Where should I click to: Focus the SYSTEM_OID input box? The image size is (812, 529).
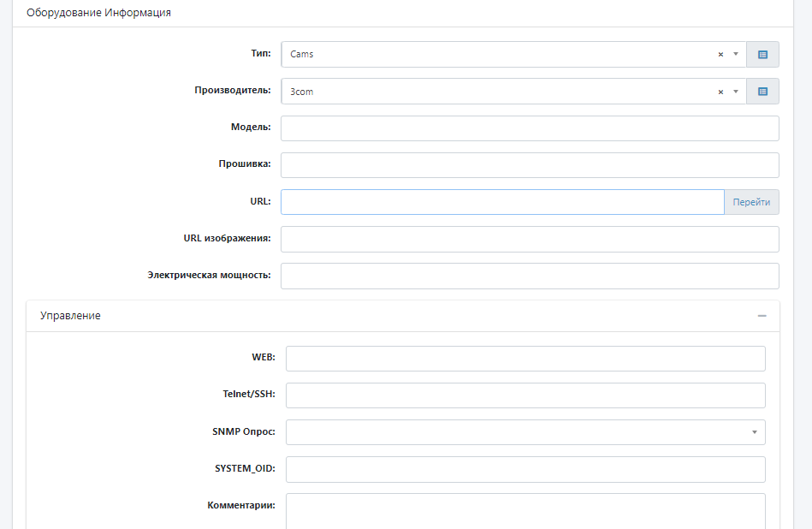(x=525, y=469)
